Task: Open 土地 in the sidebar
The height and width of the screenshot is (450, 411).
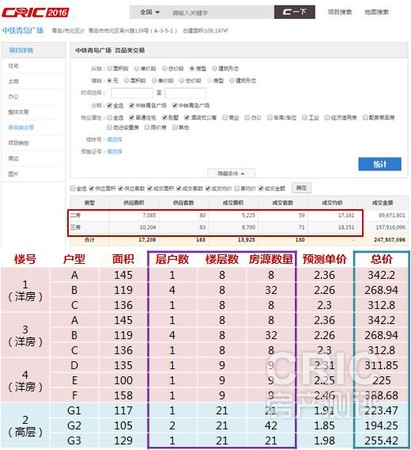Action: point(13,81)
